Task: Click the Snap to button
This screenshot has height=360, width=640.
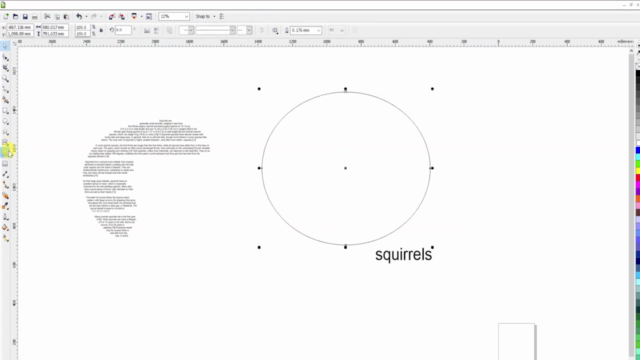Action: point(203,16)
